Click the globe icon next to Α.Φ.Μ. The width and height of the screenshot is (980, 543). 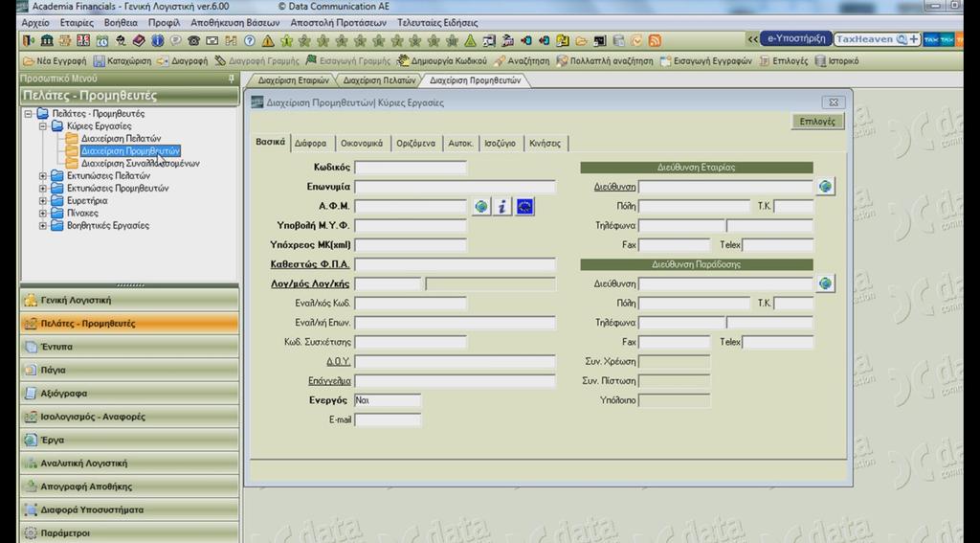point(481,207)
